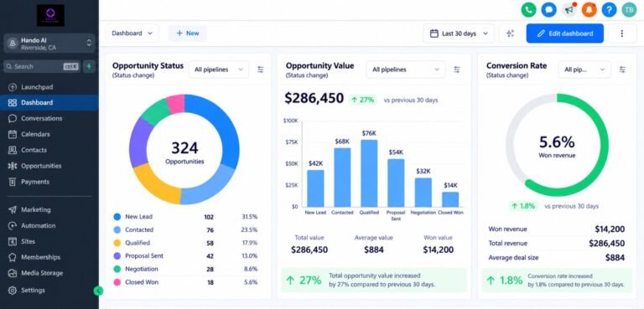
Task: Open the megaphone announcements icon
Action: tap(569, 9)
